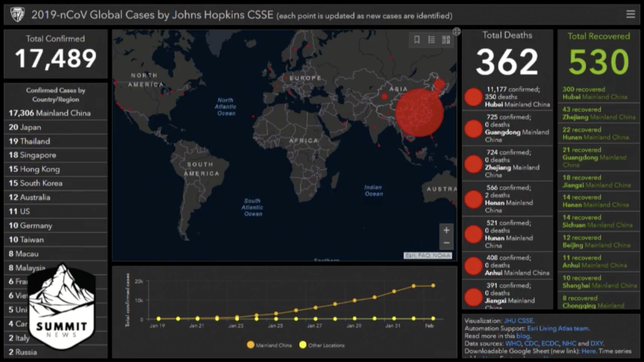
Task: Click the Johns Hopkins shield logo
Action: (x=17, y=14)
